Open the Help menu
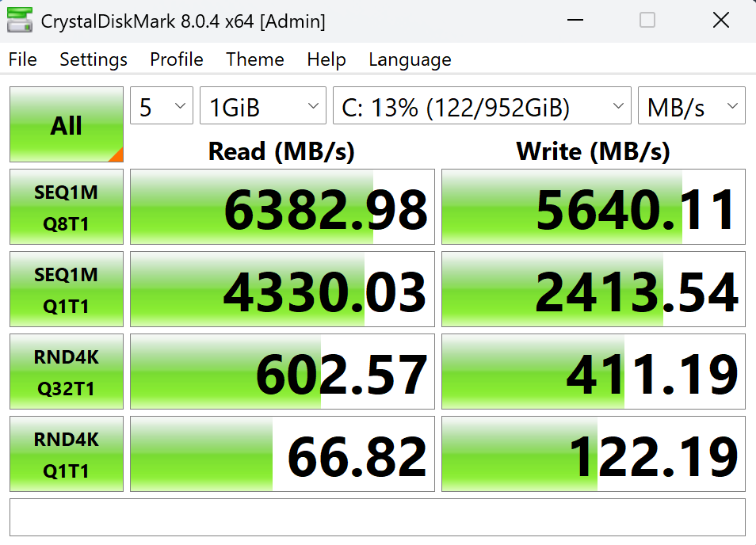The height and width of the screenshot is (545, 756). coord(326,59)
